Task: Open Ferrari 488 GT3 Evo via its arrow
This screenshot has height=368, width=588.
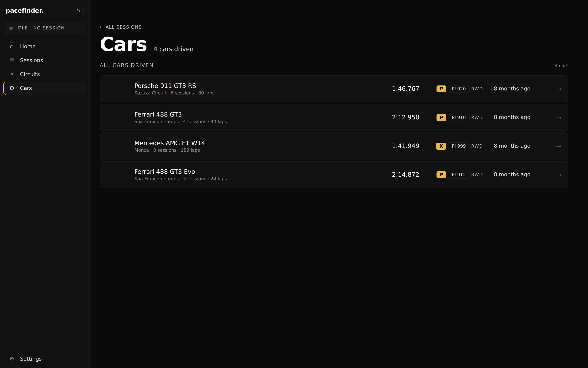Action: (559, 175)
